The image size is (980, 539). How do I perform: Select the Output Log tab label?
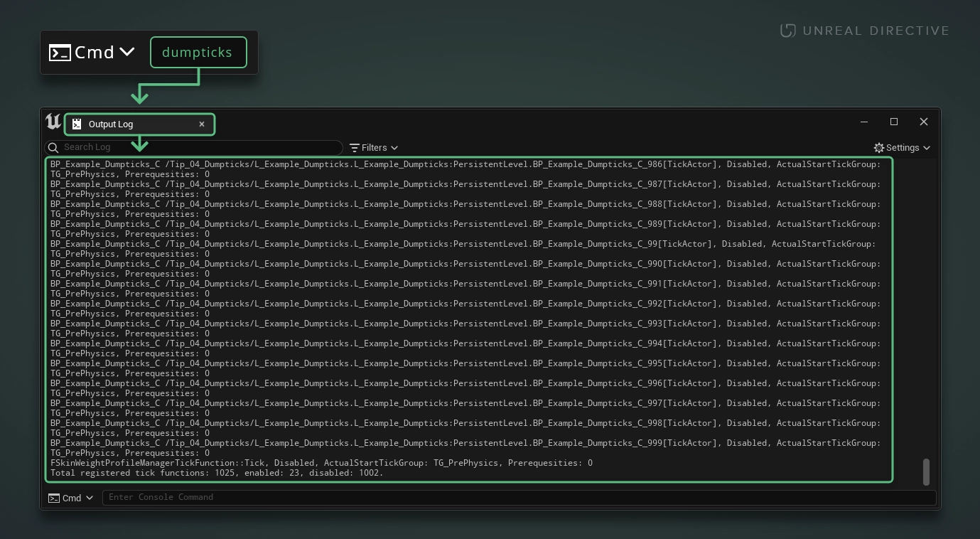click(111, 124)
